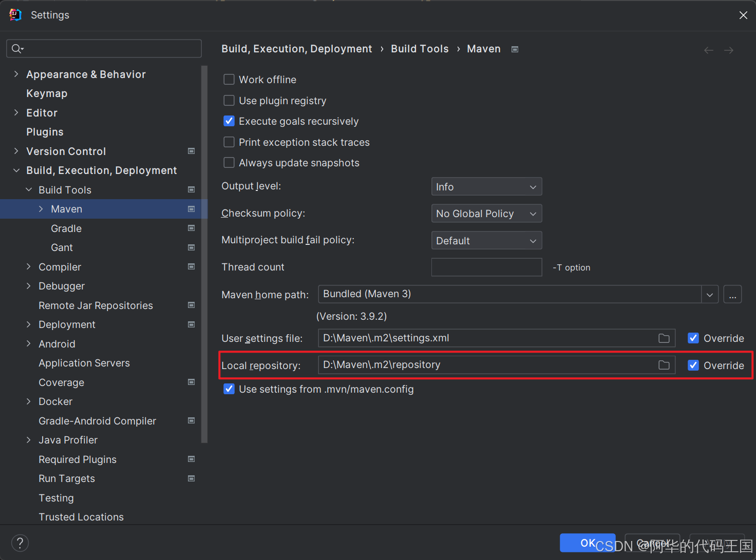Click Build Tools in the breadcrumb

[x=420, y=49]
